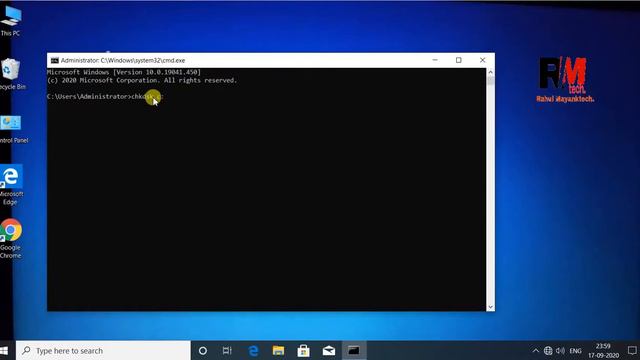Open Microsoft Store from the taskbar

click(x=303, y=351)
